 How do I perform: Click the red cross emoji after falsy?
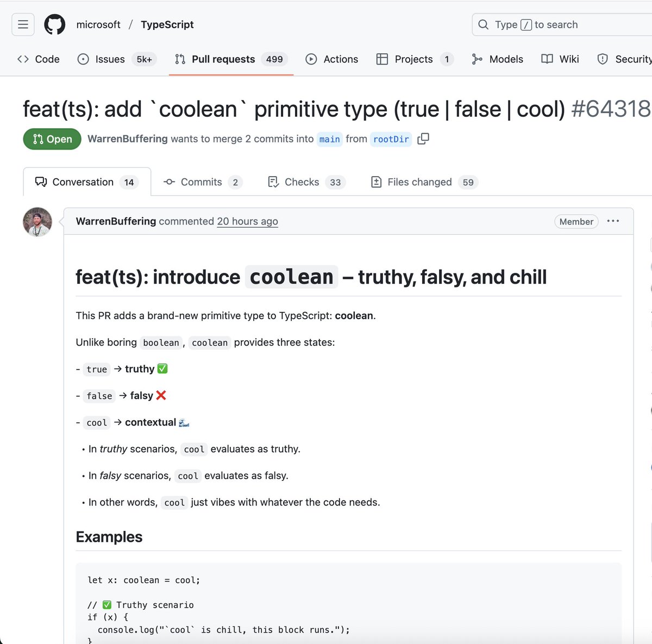[x=161, y=395]
